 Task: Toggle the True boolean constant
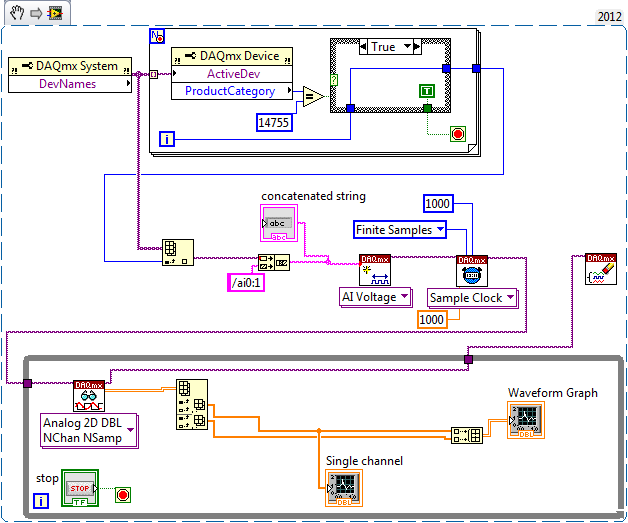[x=427, y=91]
